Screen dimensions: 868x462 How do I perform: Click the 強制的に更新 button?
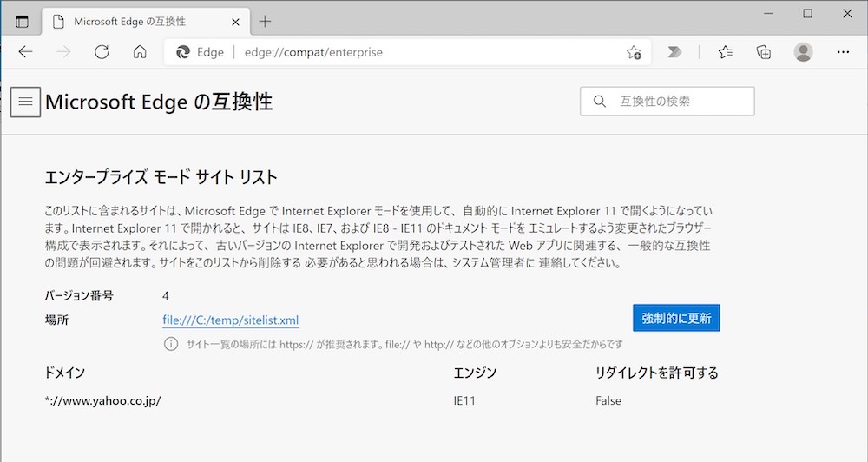coord(676,318)
